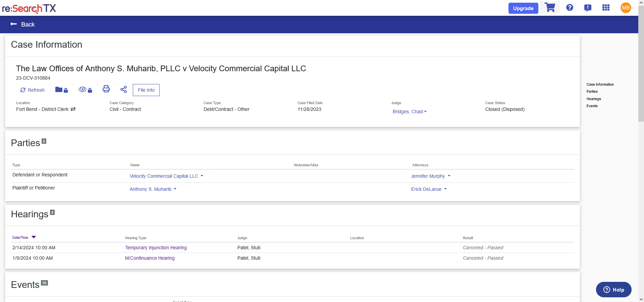The height and width of the screenshot is (302, 644).
Task: Jump to Events section in sidebar
Action: point(592,106)
